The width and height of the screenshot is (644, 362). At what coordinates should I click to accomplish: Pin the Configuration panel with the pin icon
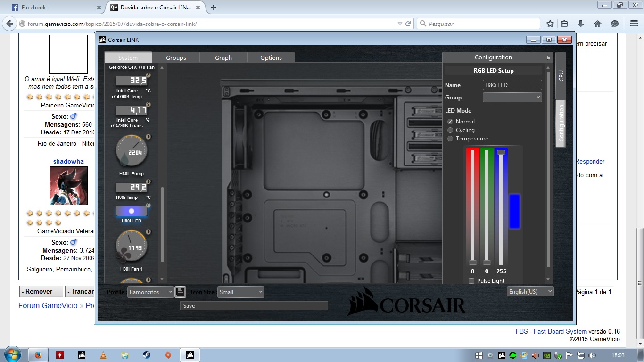pyautogui.click(x=548, y=58)
